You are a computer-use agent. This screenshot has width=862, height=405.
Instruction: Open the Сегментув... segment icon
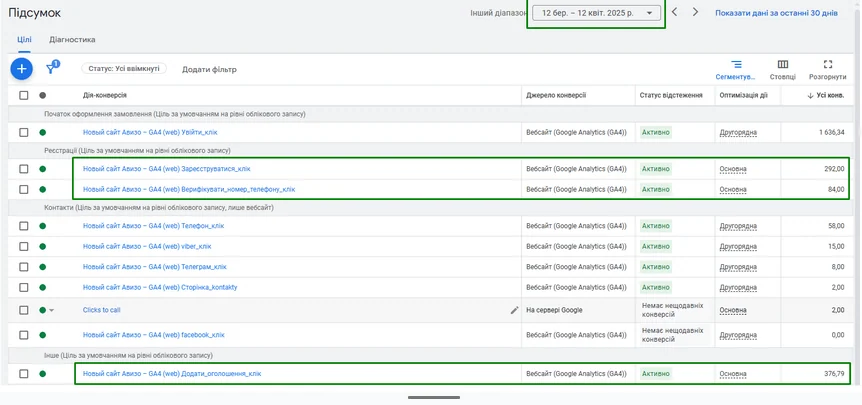[x=736, y=65]
